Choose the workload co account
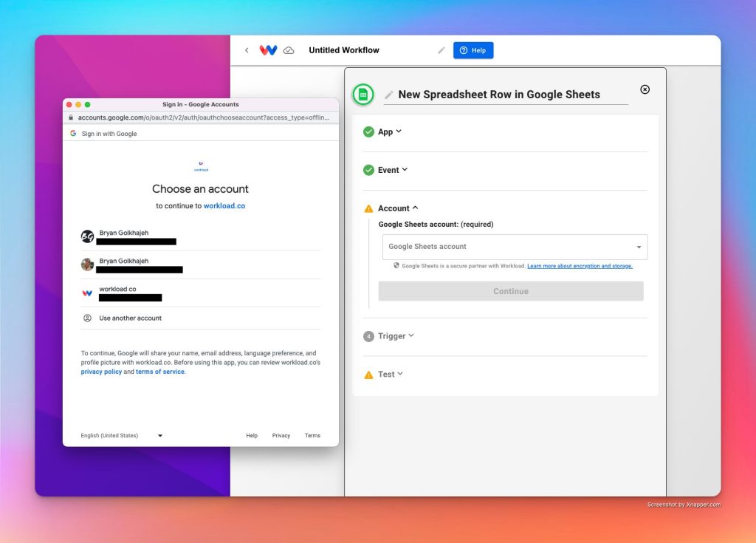756x543 pixels. (x=201, y=293)
